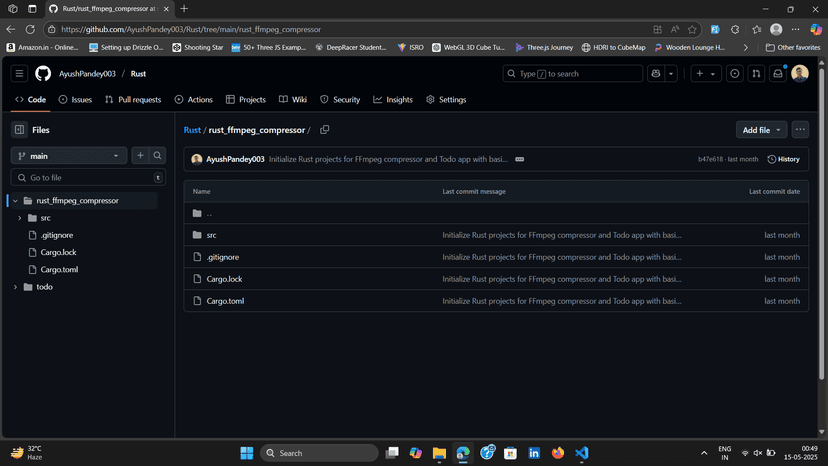Open Copilot dropdown arrow next to chat icon

671,73
